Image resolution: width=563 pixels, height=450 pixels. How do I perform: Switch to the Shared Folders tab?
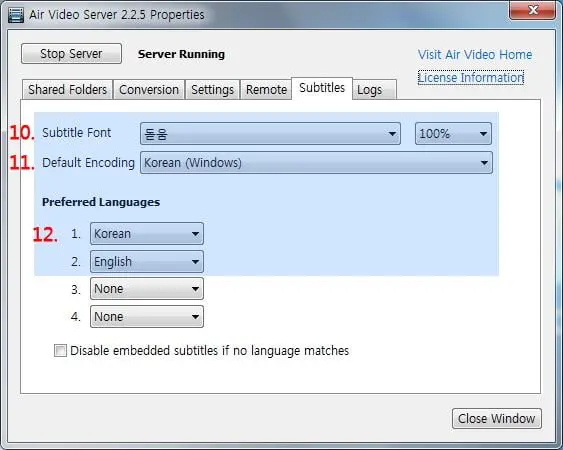click(68, 89)
